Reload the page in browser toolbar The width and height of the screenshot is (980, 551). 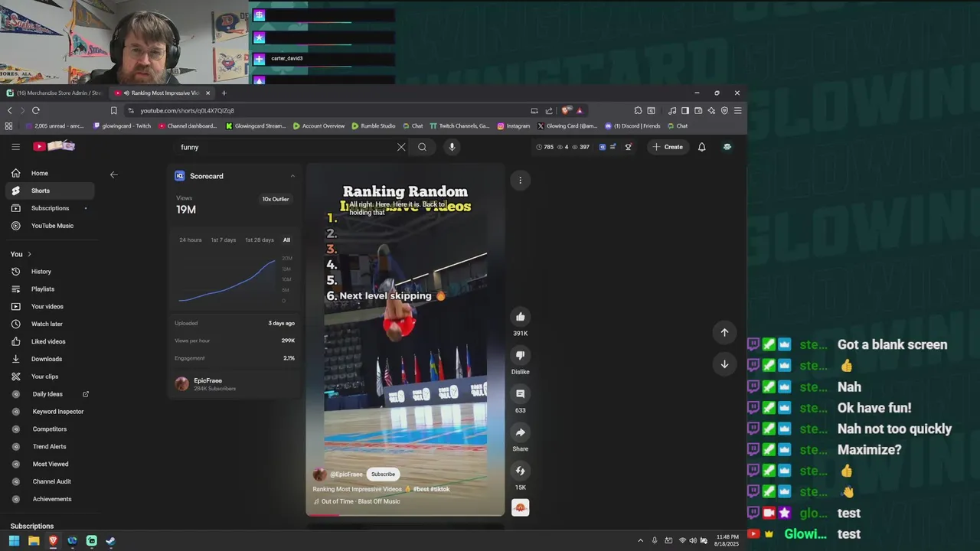click(x=35, y=110)
